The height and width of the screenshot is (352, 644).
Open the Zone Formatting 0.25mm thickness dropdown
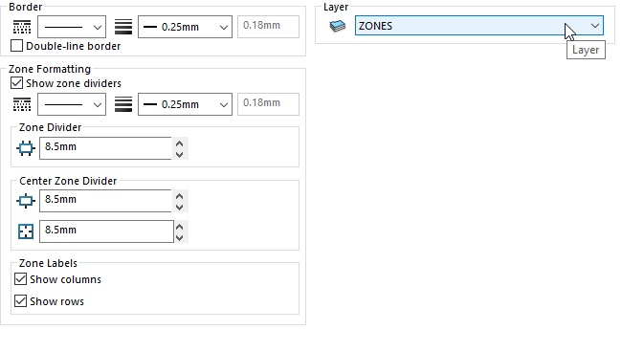click(x=185, y=104)
